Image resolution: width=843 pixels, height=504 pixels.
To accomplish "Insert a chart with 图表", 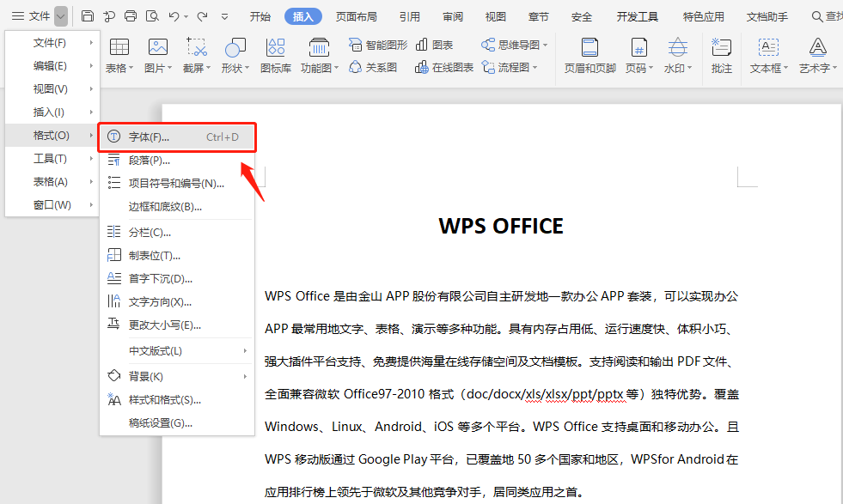I will pos(435,45).
